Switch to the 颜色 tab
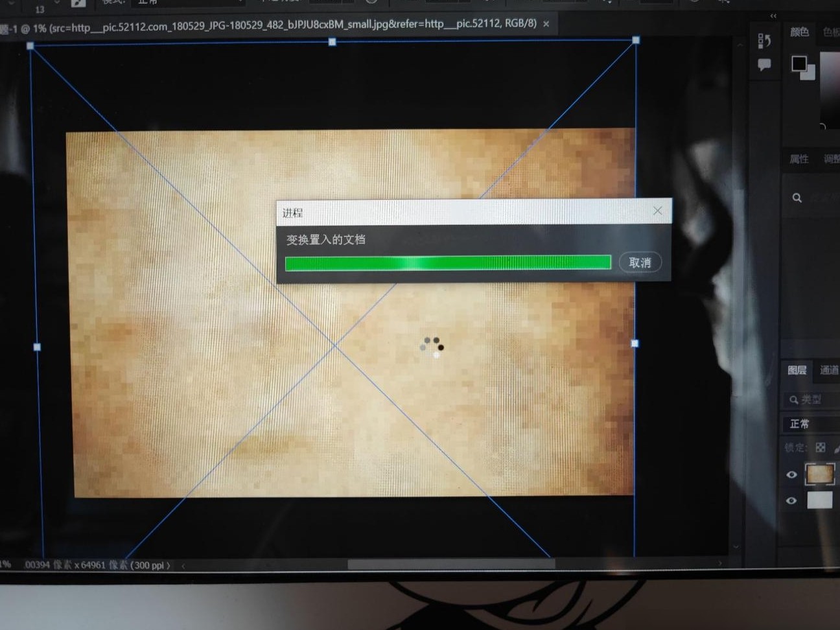 799,32
